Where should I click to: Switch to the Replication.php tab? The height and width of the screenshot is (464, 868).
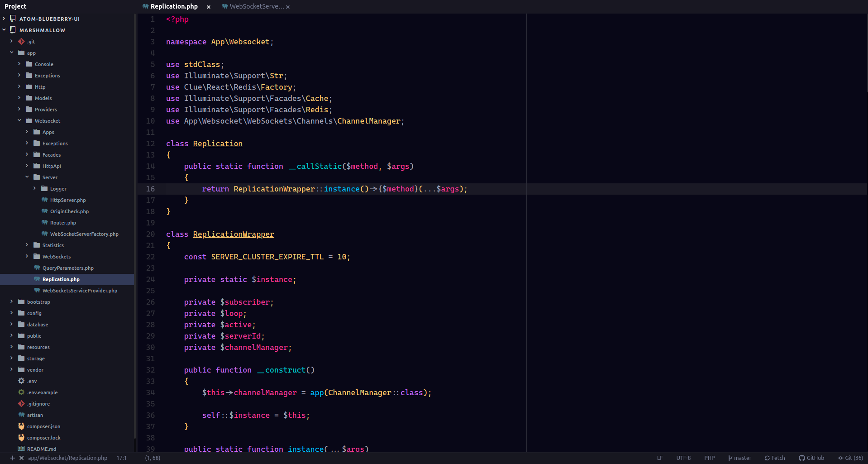click(x=174, y=6)
